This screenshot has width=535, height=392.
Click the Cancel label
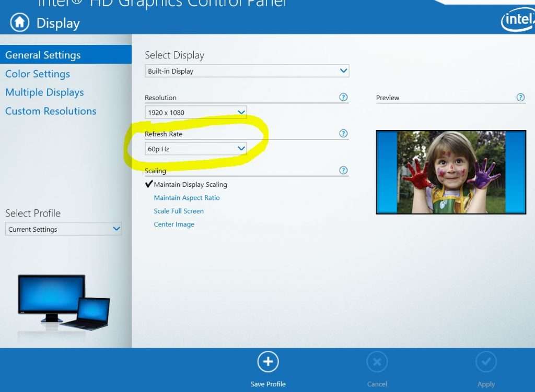click(x=377, y=384)
